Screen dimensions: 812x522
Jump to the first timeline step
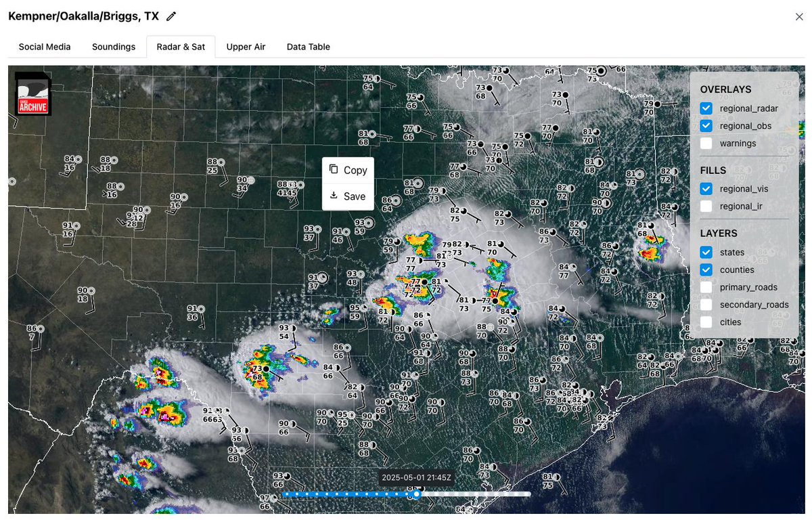(x=286, y=494)
